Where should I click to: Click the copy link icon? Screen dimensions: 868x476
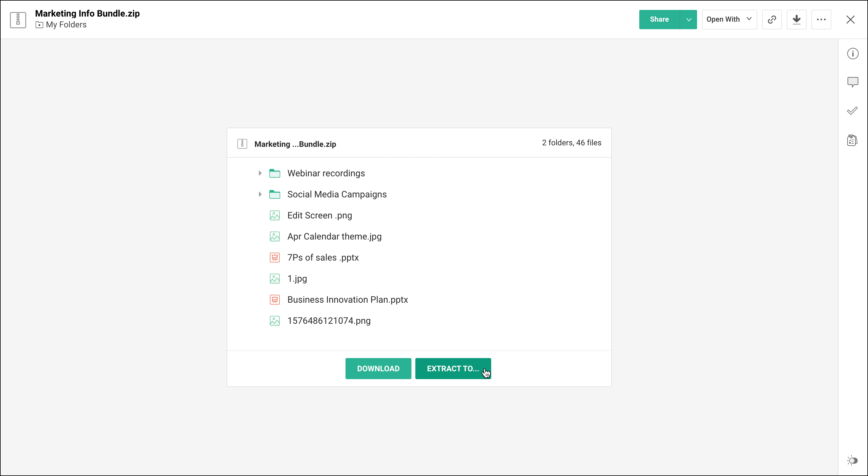pos(772,20)
